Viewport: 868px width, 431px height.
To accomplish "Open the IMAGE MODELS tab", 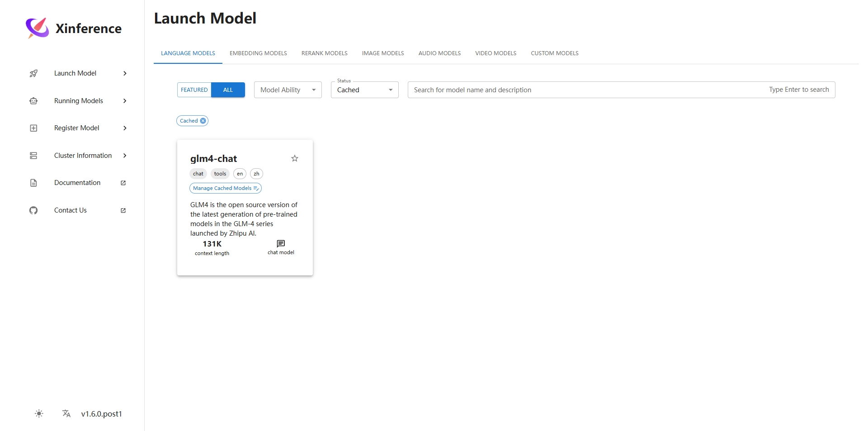I will point(383,53).
